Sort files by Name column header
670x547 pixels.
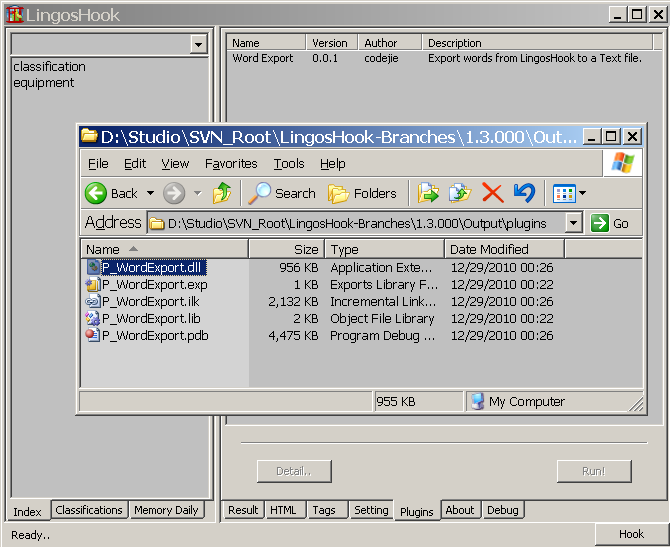click(165, 249)
